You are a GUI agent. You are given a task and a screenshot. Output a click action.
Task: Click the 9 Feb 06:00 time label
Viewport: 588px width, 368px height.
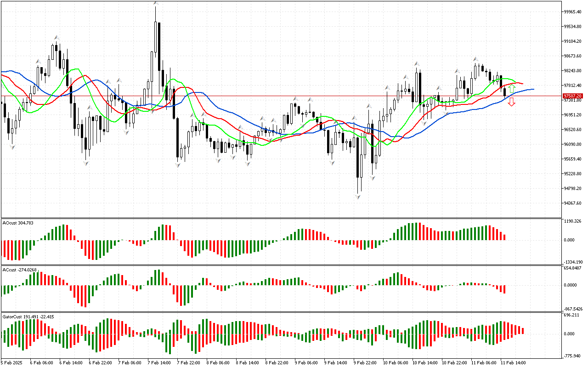(306, 363)
